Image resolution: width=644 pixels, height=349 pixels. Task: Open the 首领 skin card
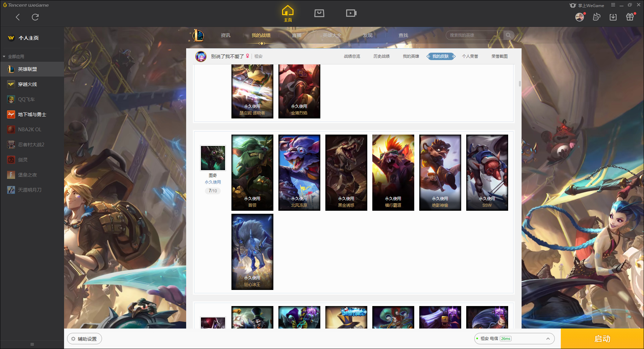coord(252,172)
